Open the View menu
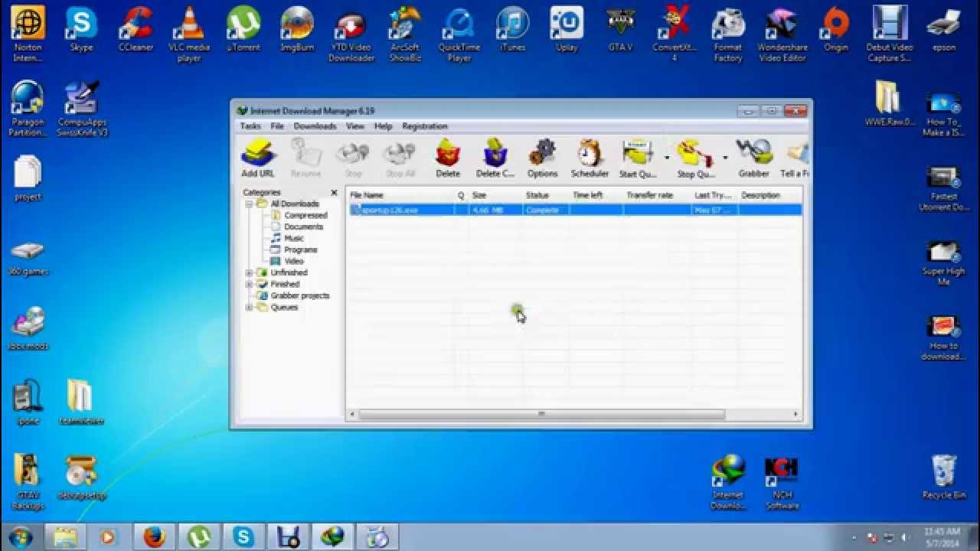The width and height of the screenshot is (980, 551). pos(354,126)
